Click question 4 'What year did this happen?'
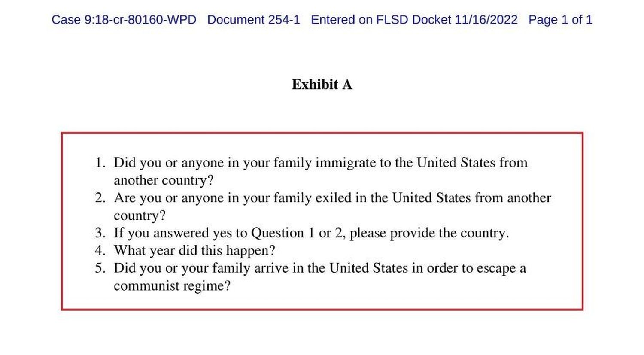Viewport: 644px width, 355px height. 194,251
